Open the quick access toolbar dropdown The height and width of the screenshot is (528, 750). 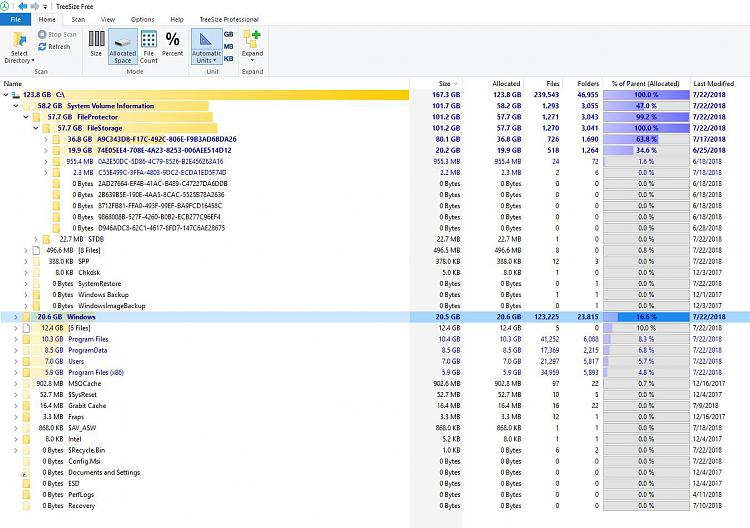click(x=45, y=7)
